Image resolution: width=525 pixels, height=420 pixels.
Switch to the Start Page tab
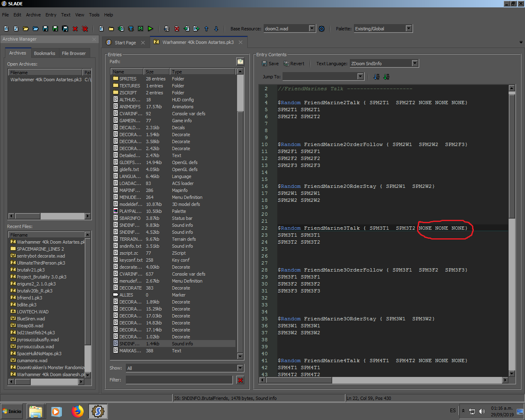[x=125, y=43]
